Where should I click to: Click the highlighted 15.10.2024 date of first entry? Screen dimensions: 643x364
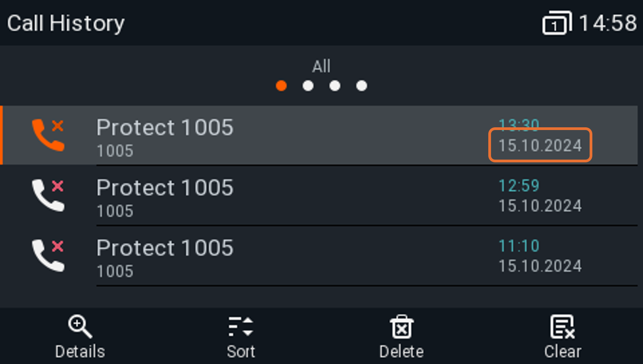click(541, 145)
